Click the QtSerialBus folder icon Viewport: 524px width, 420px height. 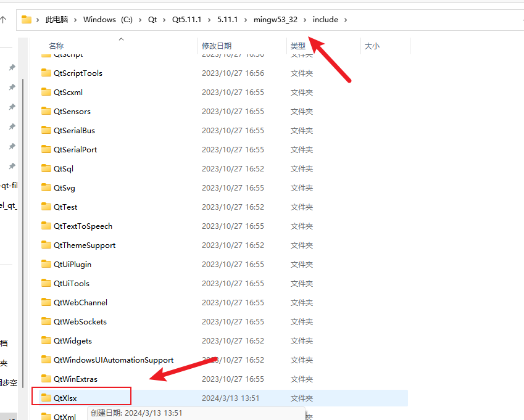pos(46,130)
